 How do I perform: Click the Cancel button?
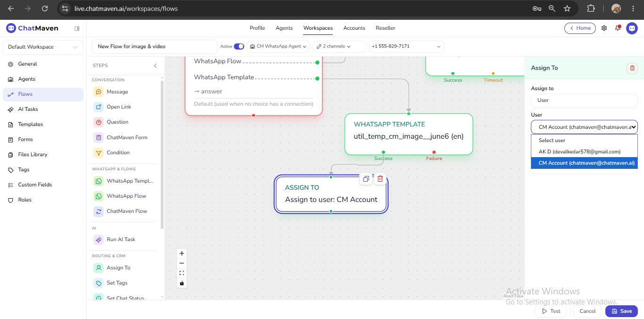587,311
